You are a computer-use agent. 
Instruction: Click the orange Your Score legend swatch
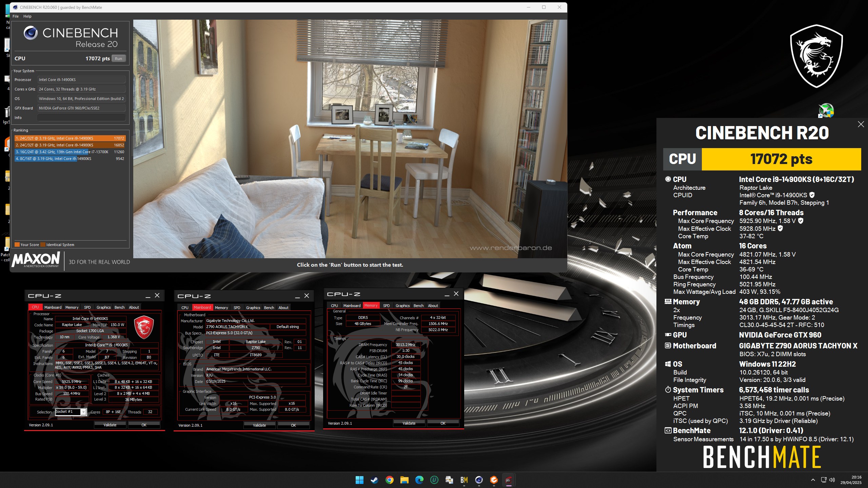pos(17,245)
